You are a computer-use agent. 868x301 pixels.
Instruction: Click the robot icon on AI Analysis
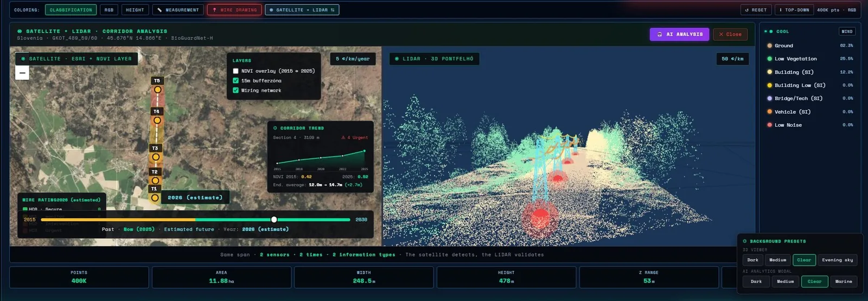660,34
